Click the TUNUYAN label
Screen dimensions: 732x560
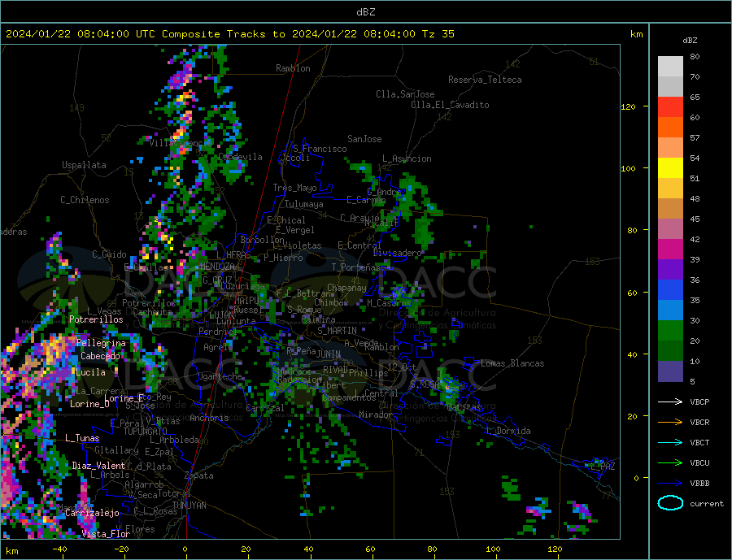pos(189,506)
